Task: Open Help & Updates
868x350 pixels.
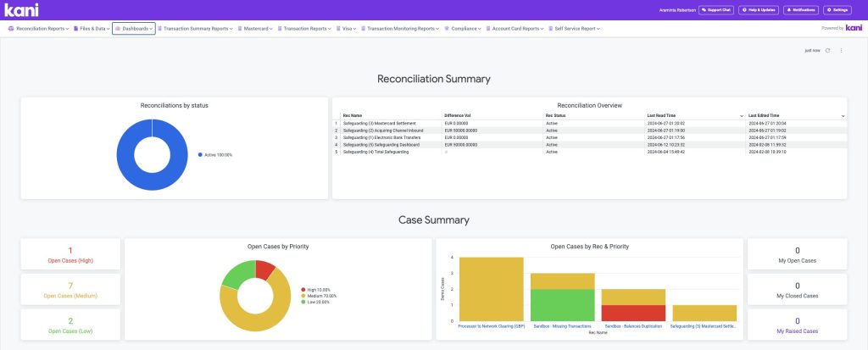Action: (x=758, y=10)
